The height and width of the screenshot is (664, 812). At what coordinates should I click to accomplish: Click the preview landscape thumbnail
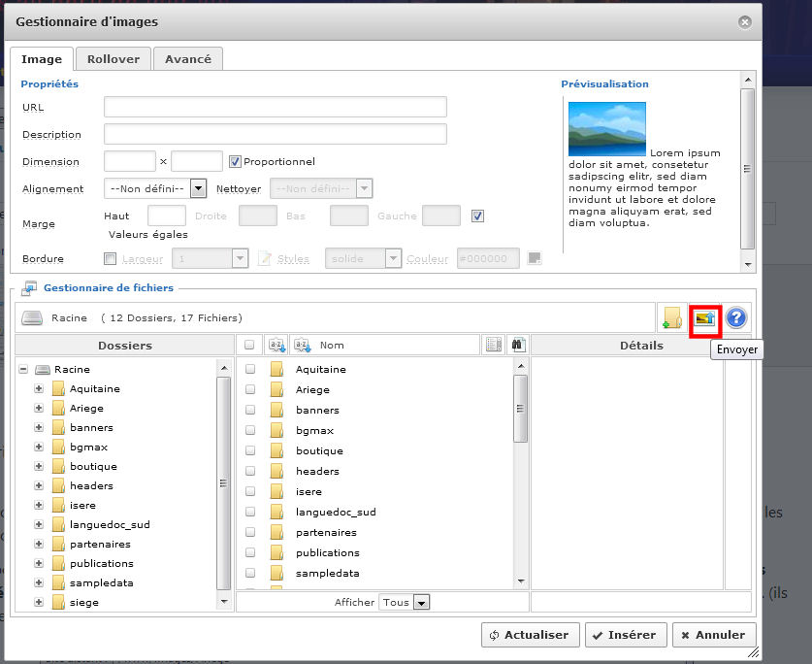pyautogui.click(x=607, y=129)
